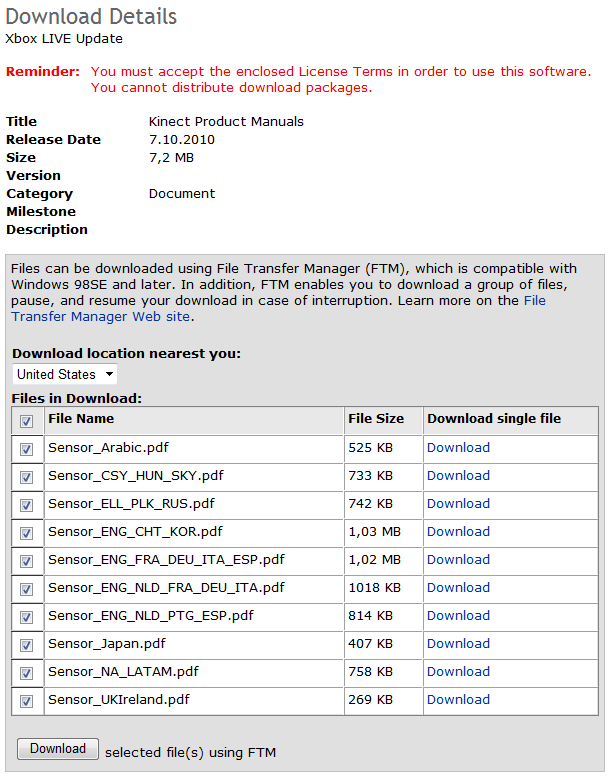609x779 pixels.
Task: Click the Download Details page heading
Action: (91, 16)
